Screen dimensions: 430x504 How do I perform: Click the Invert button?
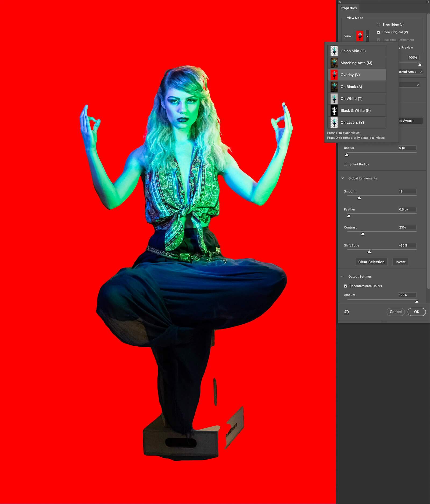[400, 262]
